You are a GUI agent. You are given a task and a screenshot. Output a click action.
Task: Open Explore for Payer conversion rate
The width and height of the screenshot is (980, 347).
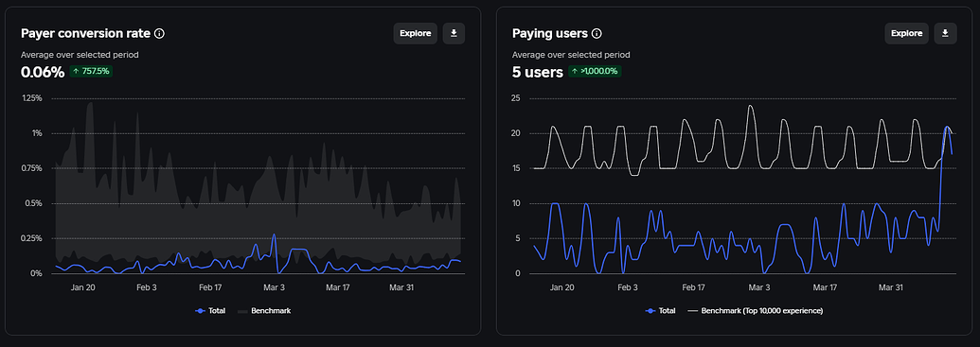point(416,34)
